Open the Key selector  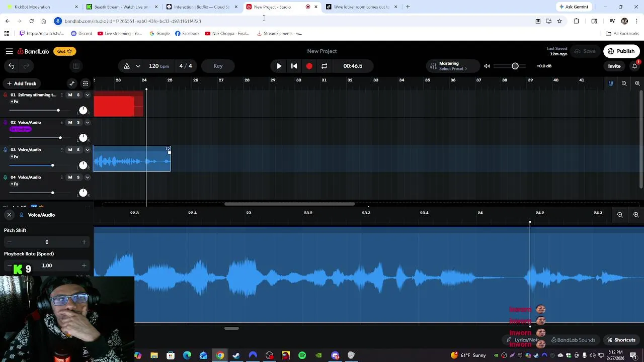(x=218, y=66)
